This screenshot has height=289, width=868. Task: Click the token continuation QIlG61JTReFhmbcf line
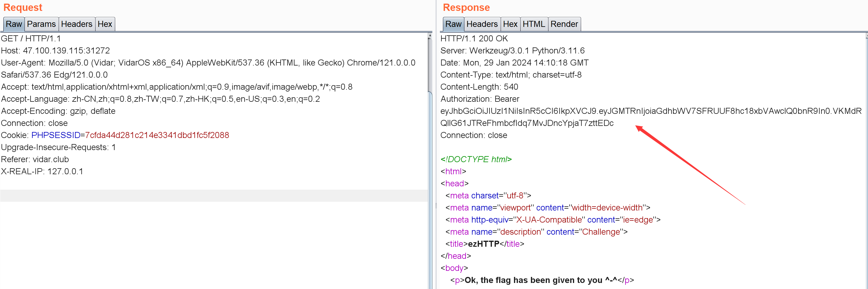pyautogui.click(x=527, y=124)
